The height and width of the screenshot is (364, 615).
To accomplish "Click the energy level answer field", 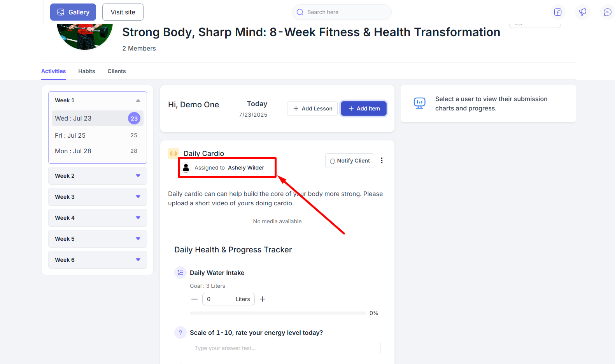I will [x=285, y=348].
